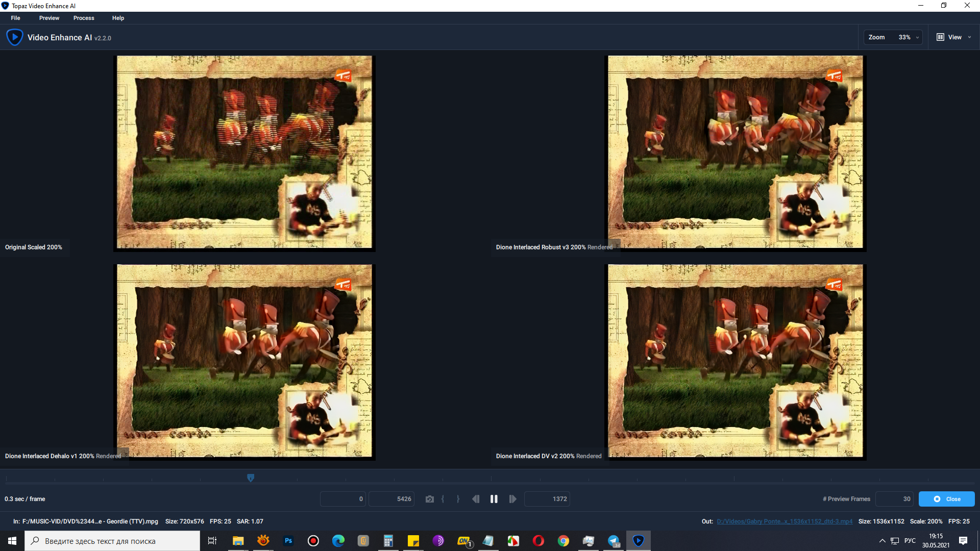The image size is (980, 551).
Task: Click the start frame field showing 0
Action: tap(343, 499)
